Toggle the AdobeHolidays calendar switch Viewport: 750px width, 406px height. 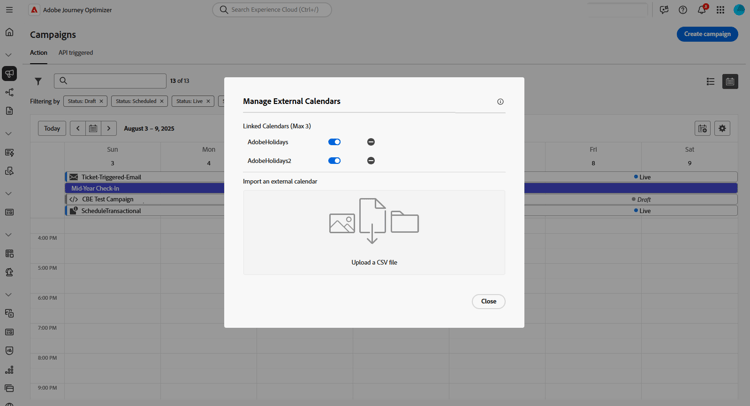[334, 142]
